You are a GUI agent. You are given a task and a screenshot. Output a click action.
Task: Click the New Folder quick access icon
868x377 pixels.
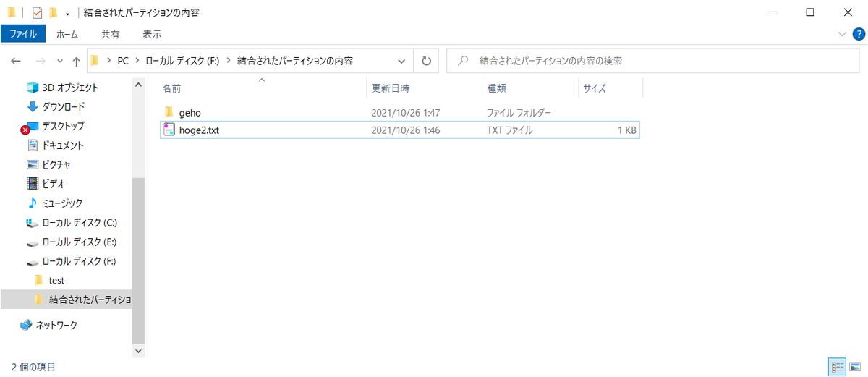53,12
